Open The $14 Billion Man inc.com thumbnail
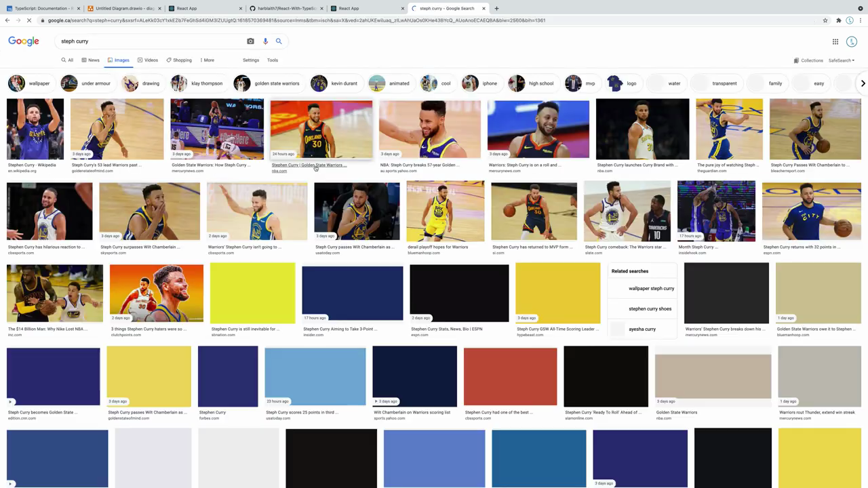The width and height of the screenshot is (868, 488). click(x=55, y=293)
